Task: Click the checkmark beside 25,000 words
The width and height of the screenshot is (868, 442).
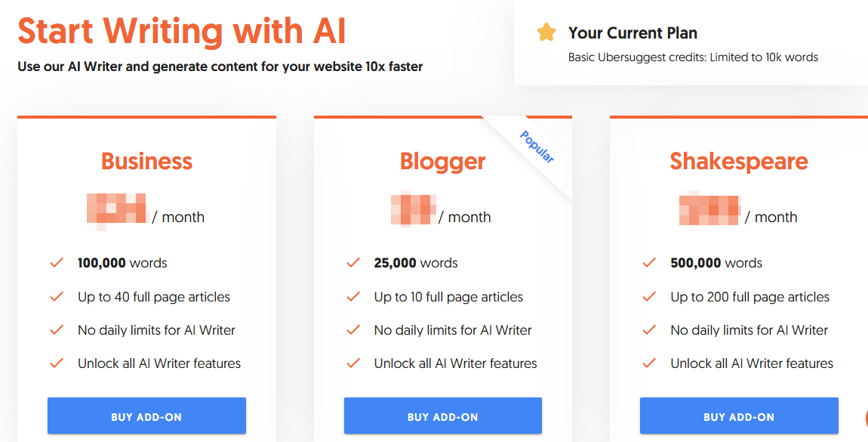Action: click(353, 263)
